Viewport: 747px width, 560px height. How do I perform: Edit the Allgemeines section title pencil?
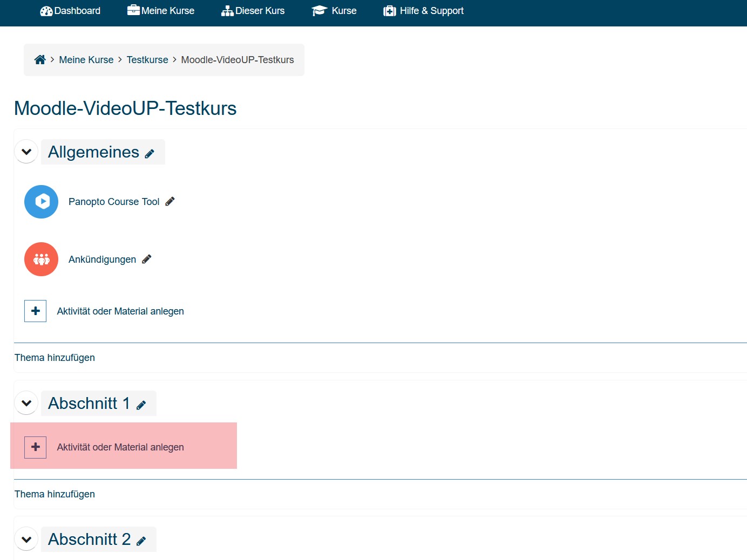(x=150, y=154)
